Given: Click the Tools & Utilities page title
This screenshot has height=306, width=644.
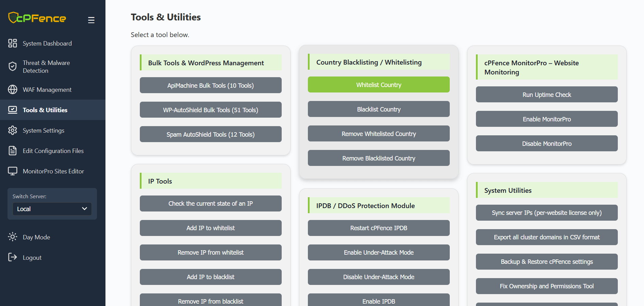Looking at the screenshot, I should pyautogui.click(x=166, y=17).
